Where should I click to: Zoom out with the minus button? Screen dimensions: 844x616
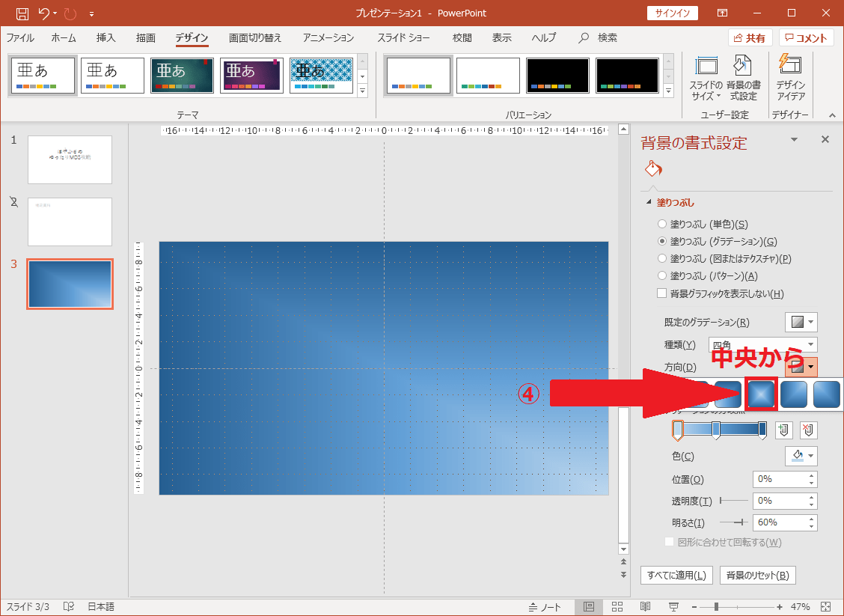coord(694,607)
